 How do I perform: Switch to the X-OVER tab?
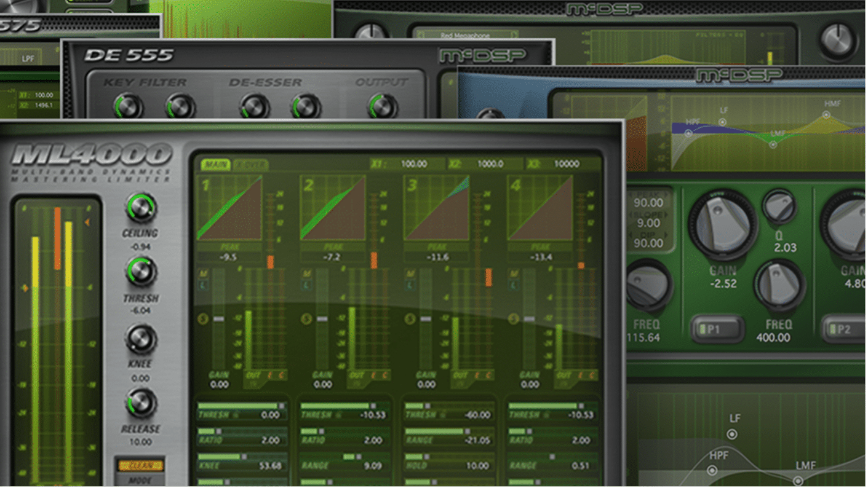click(251, 165)
